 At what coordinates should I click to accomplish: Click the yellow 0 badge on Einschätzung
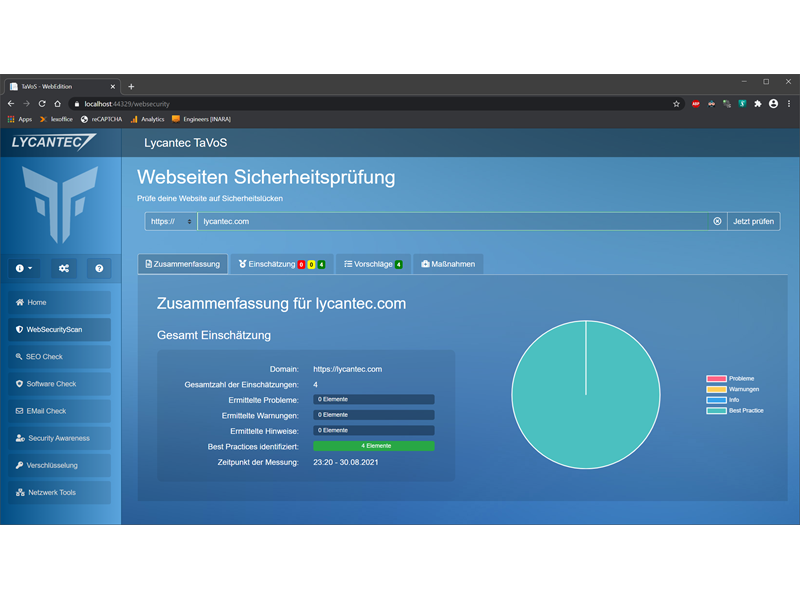311,265
